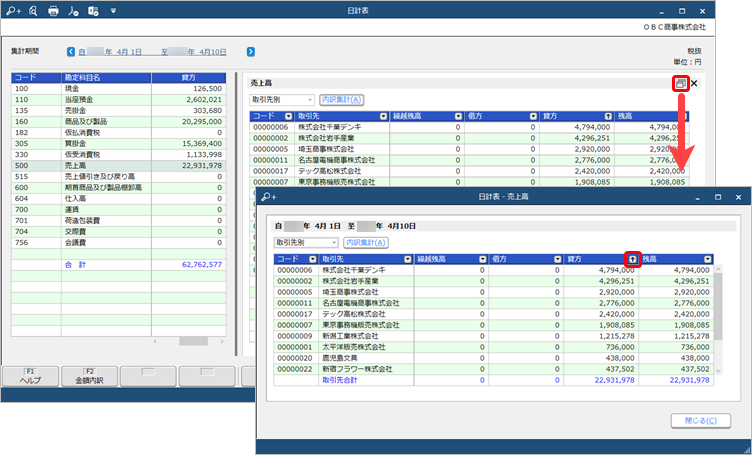The width and height of the screenshot is (752, 455).
Task: Open the 取引先別 dropdown in the popup window
Action: (306, 243)
